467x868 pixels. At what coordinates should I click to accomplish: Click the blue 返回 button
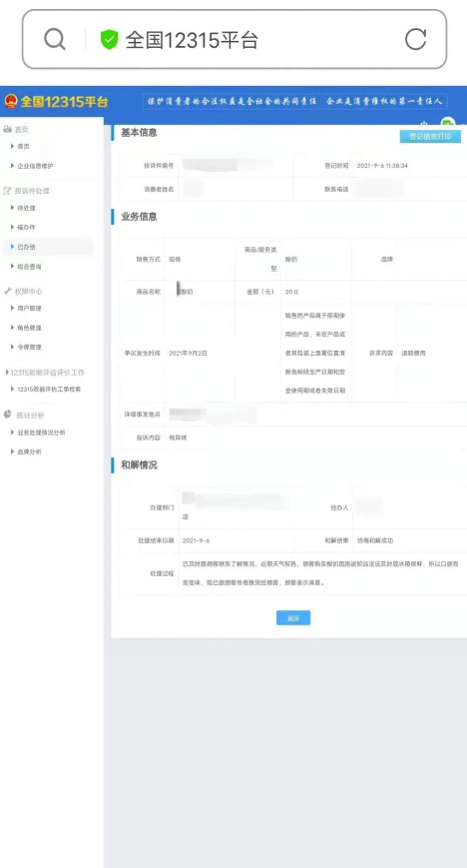(x=293, y=617)
